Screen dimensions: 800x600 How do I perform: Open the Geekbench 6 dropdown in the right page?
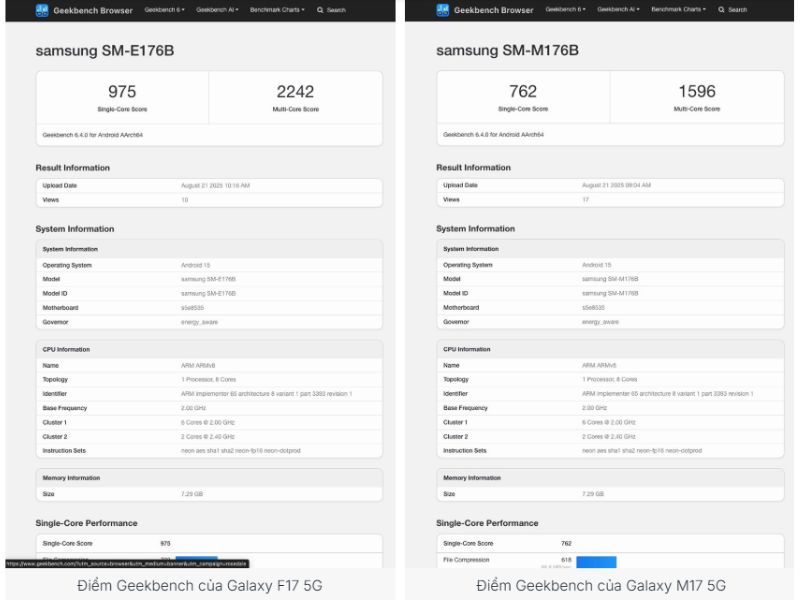[565, 9]
